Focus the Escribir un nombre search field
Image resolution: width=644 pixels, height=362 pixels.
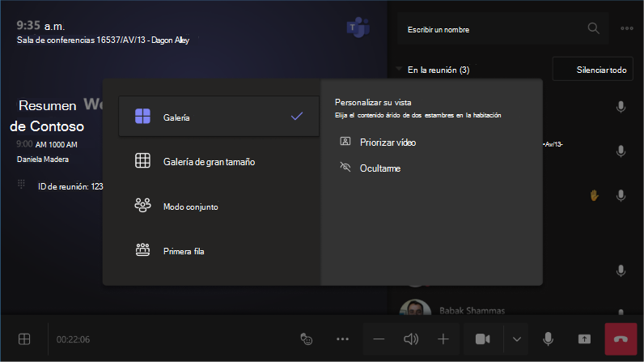pyautogui.click(x=502, y=29)
